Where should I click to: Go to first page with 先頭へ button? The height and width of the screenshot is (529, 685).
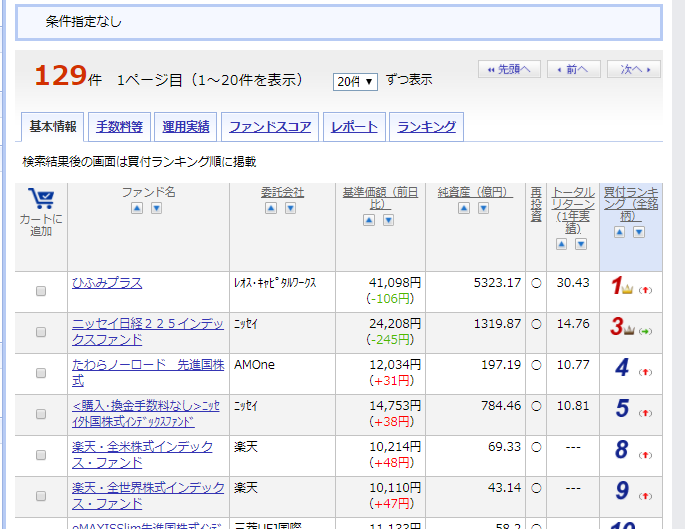click(509, 69)
